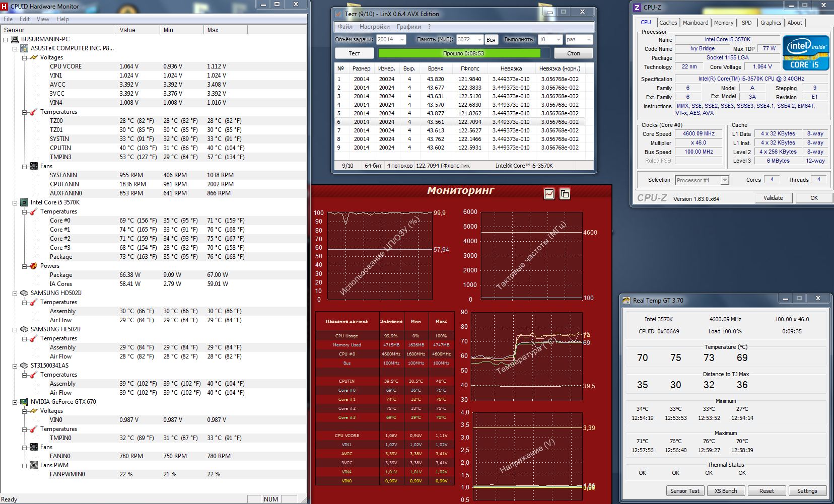
Task: Click the Voltages icon above VIN0
Action: point(34,411)
